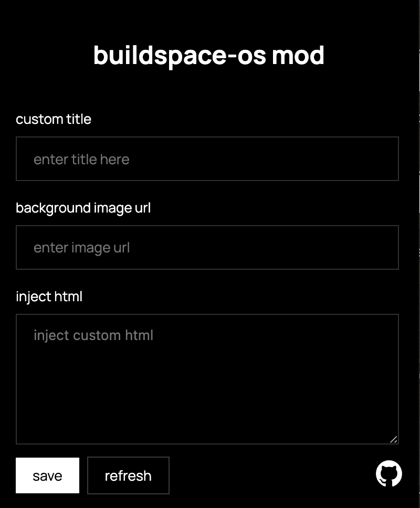
Task: Click the "background image url" label
Action: (83, 208)
